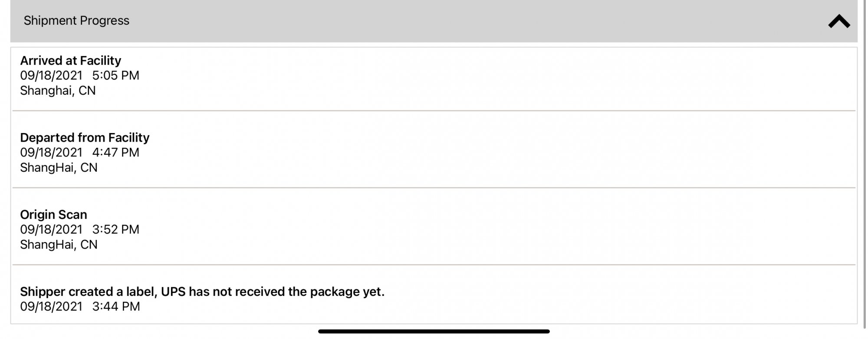This screenshot has width=868, height=339.
Task: Click the date beside 4:47 PM
Action: (x=51, y=152)
